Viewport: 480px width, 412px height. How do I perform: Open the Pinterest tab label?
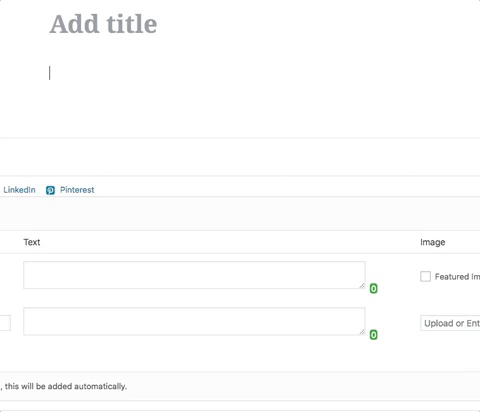click(77, 190)
